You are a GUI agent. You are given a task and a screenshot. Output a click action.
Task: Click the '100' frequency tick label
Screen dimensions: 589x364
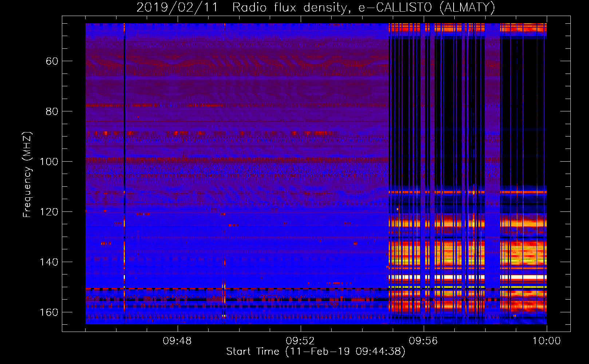coord(49,162)
